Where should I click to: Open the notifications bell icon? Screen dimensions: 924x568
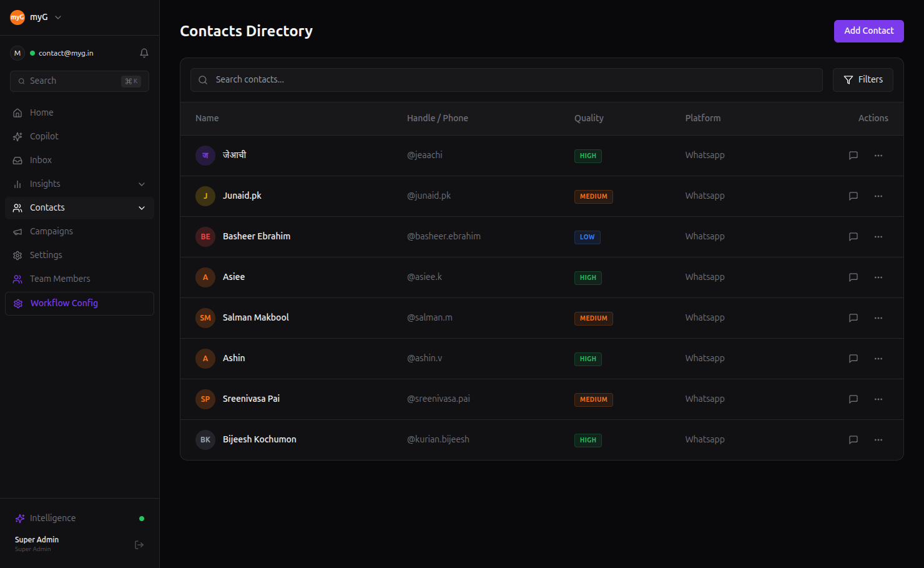click(x=144, y=53)
